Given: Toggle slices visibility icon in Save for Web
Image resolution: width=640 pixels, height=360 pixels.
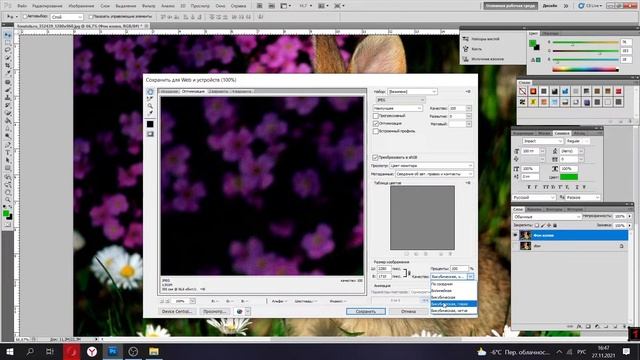Looking at the screenshot, I should [150, 134].
